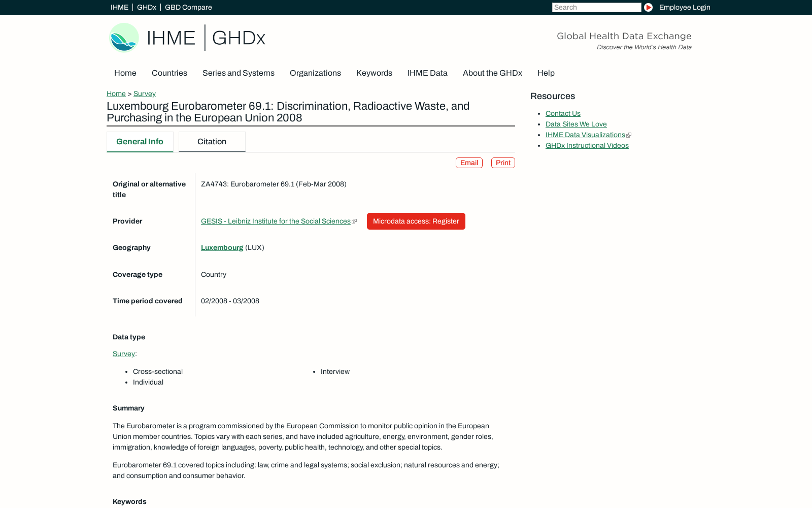The height and width of the screenshot is (508, 812).
Task: Open Organizations menu item
Action: [x=315, y=73]
